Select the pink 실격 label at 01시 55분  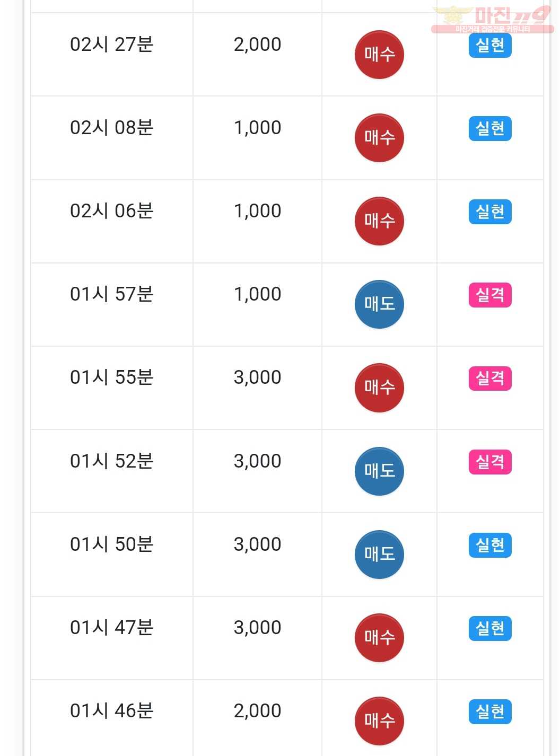tap(490, 379)
